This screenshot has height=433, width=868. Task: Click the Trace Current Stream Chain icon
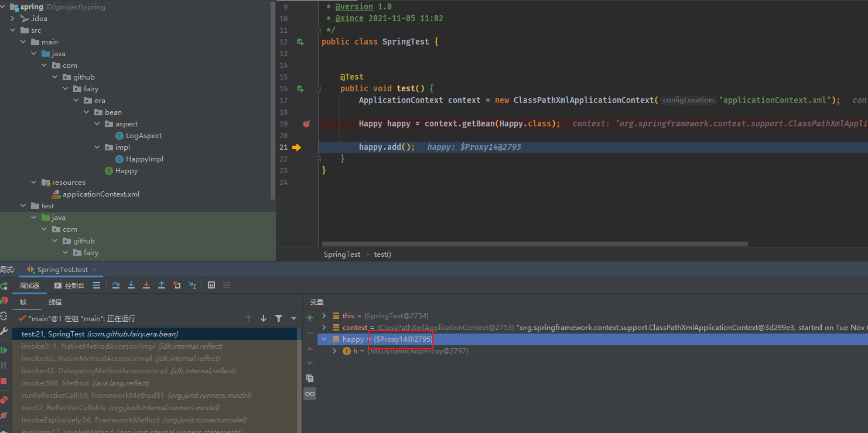pyautogui.click(x=227, y=285)
